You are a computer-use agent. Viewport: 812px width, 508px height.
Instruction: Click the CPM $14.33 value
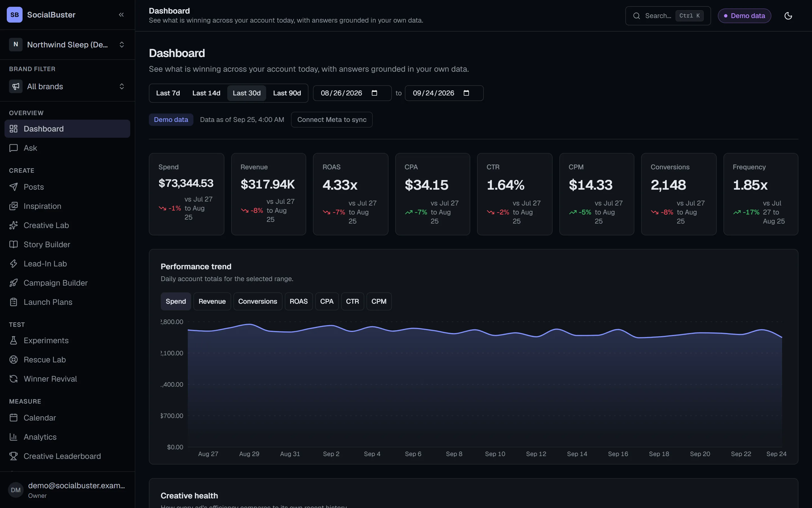pos(591,185)
